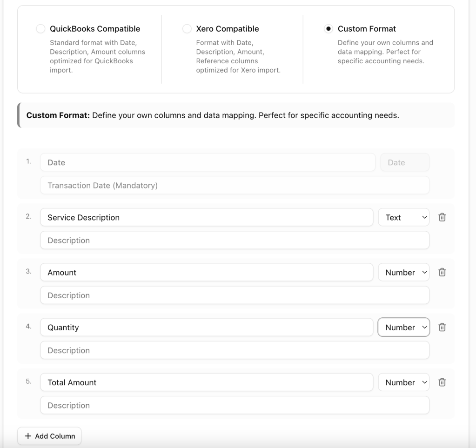Click the description field under Service Description
Viewport: 476px width, 448px height.
(235, 240)
